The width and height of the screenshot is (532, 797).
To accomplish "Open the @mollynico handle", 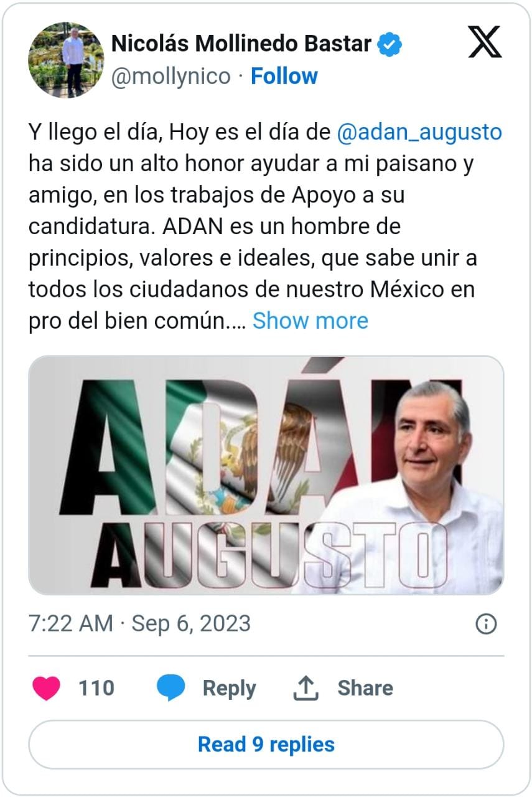I will (x=171, y=77).
